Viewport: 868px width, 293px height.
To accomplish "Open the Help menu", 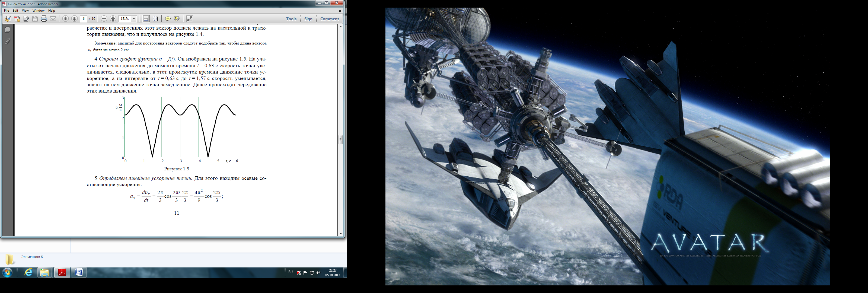I will point(52,11).
